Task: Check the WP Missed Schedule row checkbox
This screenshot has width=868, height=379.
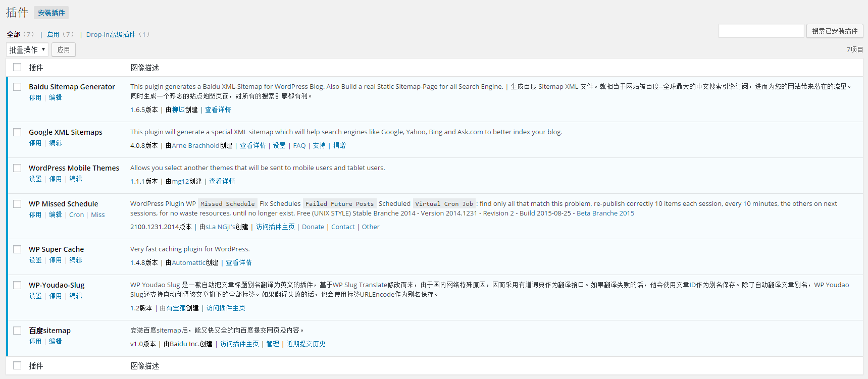Action: [x=17, y=204]
